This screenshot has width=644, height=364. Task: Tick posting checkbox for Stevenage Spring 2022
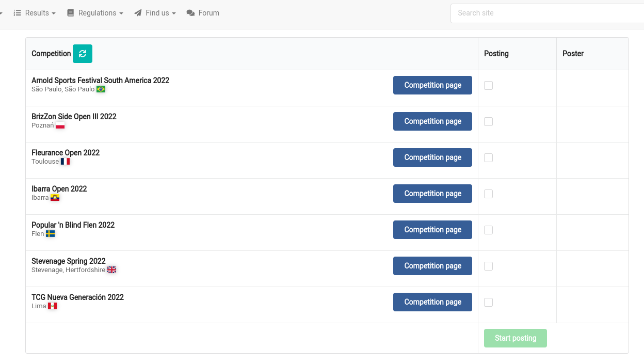(488, 266)
